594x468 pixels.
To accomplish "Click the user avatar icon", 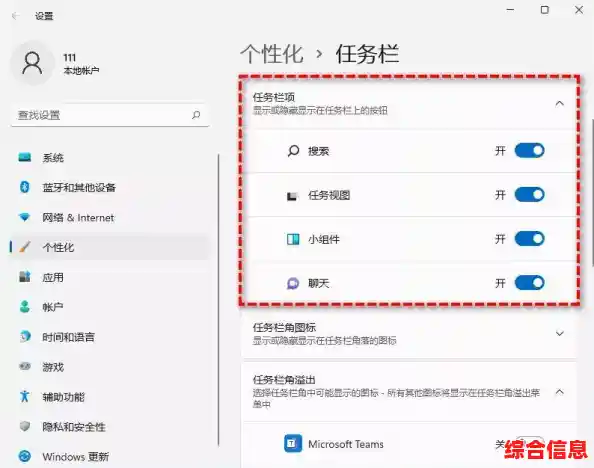I will [x=32, y=63].
